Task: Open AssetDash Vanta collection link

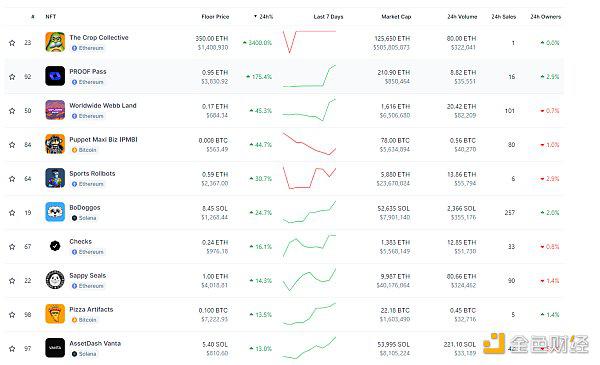Action: pyautogui.click(x=95, y=344)
